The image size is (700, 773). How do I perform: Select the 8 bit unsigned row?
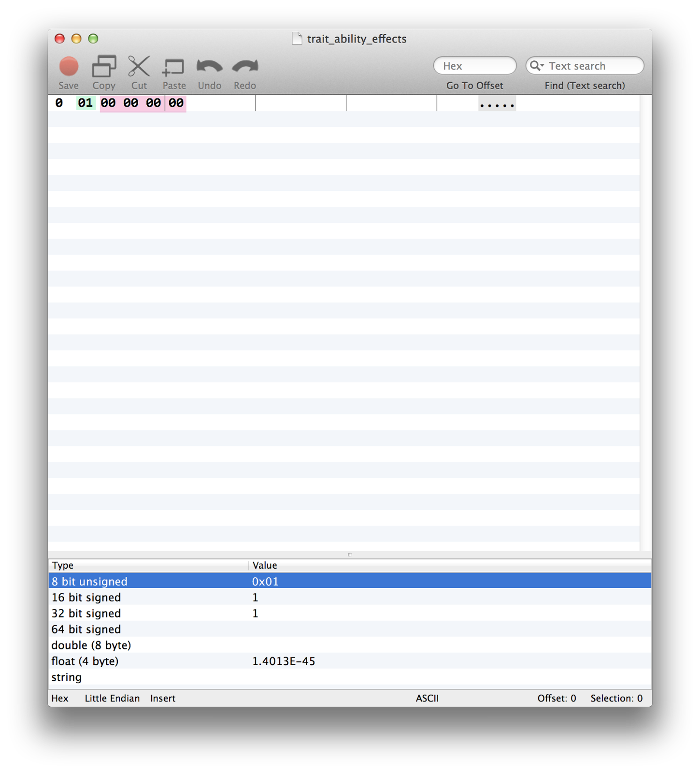pos(350,581)
